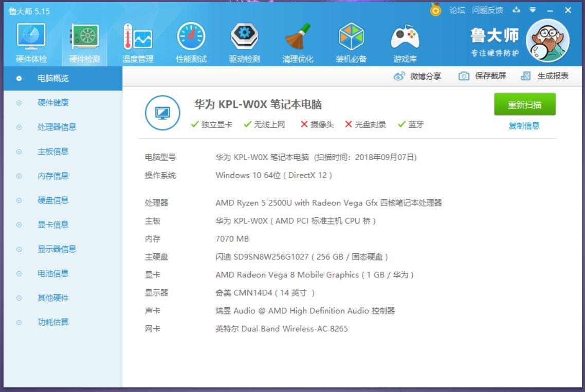Click the 重新扫描 rescan button
585x392 pixels.
(x=525, y=104)
